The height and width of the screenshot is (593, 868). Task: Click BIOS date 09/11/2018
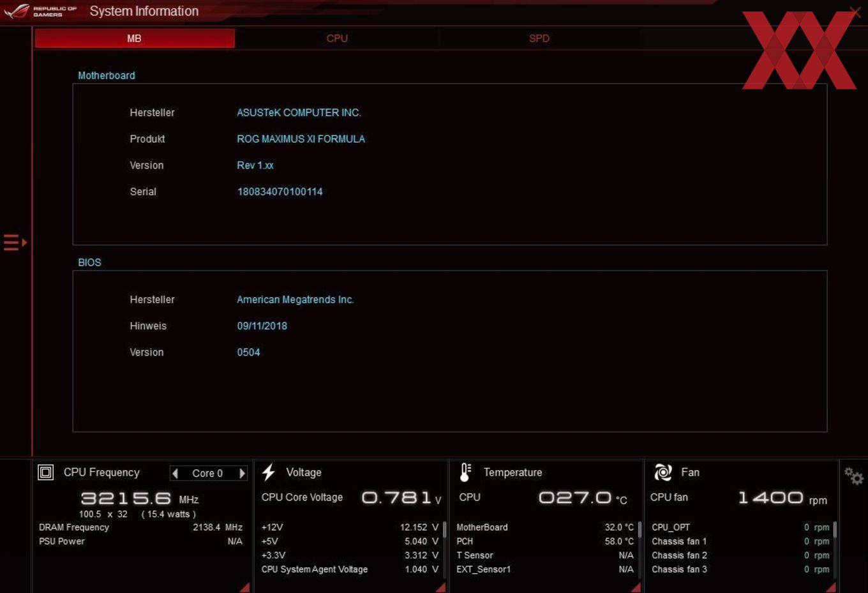pyautogui.click(x=262, y=326)
